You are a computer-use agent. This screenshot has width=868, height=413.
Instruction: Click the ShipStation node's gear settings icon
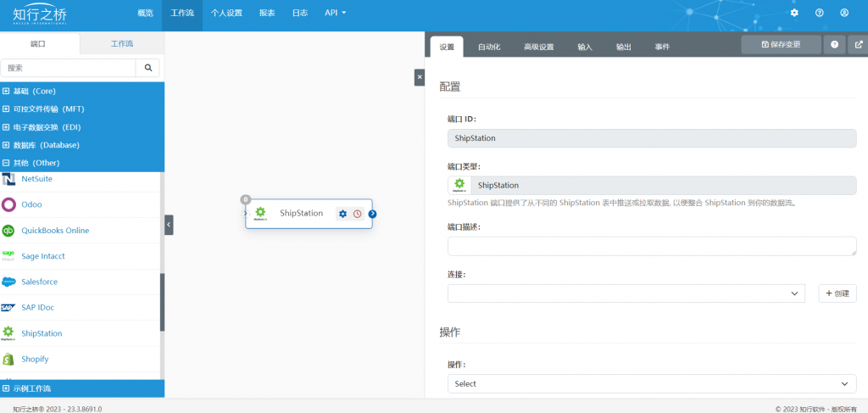click(x=342, y=214)
